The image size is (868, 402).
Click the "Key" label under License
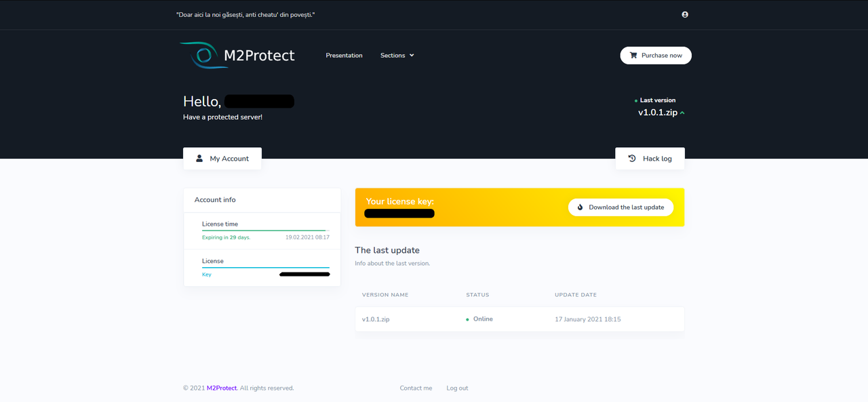[x=207, y=275]
